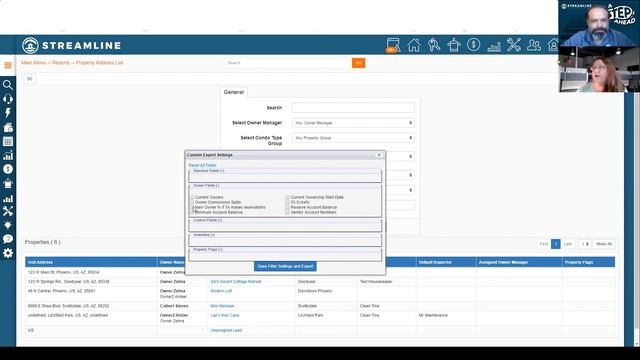Open Zel's Desert Cottage Retreat link
640x360 pixels.
(x=236, y=282)
